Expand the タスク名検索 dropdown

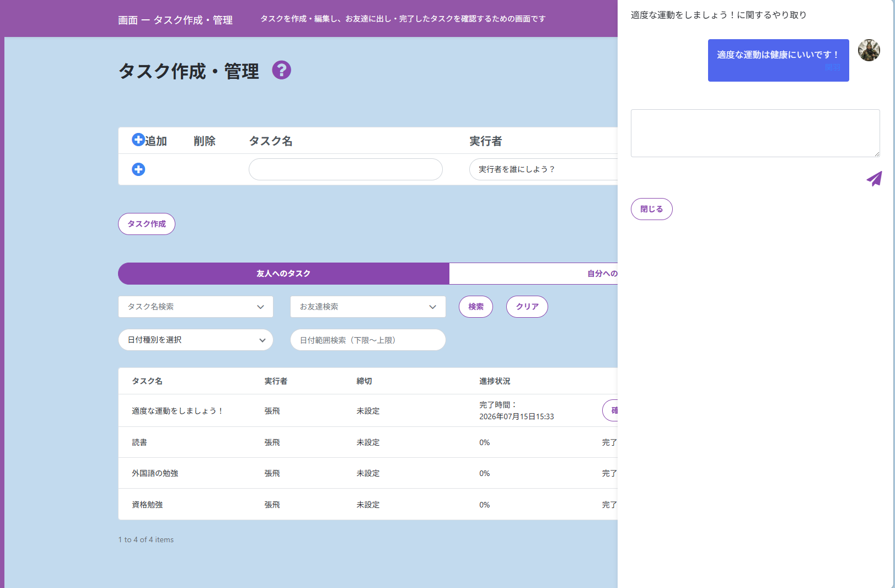pyautogui.click(x=196, y=307)
